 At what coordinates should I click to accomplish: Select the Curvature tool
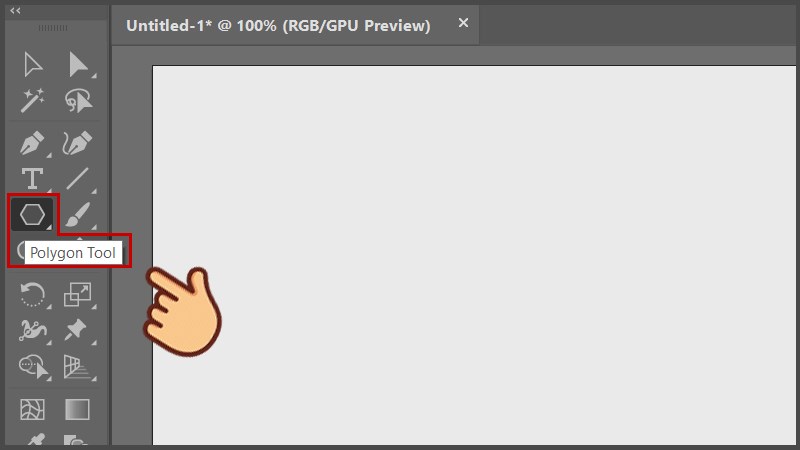click(x=78, y=143)
